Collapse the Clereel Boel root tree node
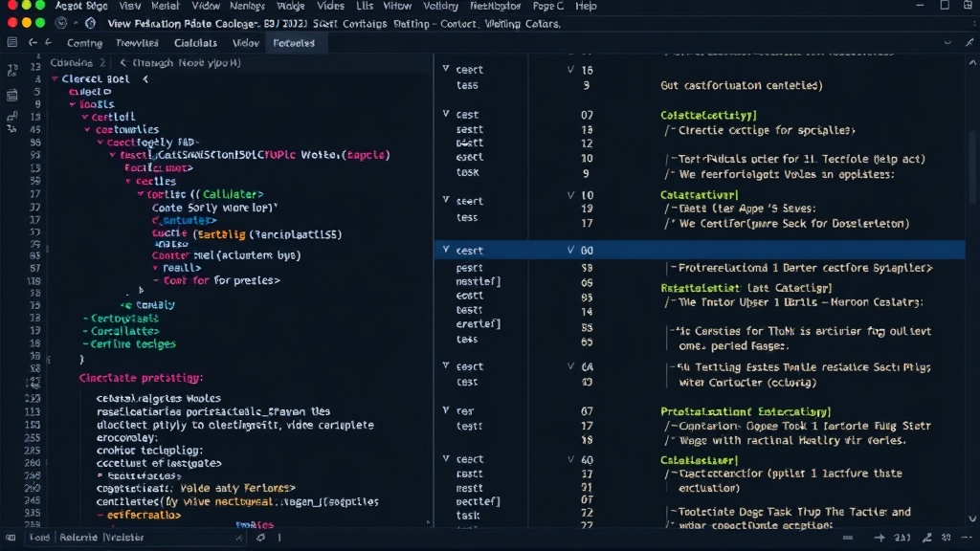 tap(55, 78)
